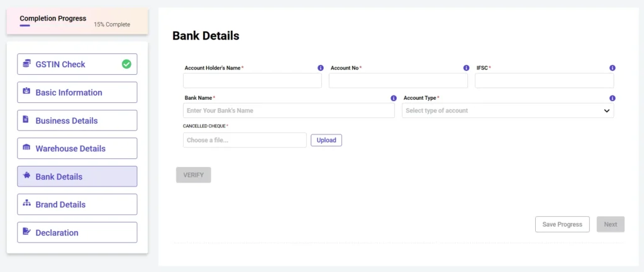The image size is (644, 272).
Task: Click the VERIFY button
Action: (x=194, y=175)
